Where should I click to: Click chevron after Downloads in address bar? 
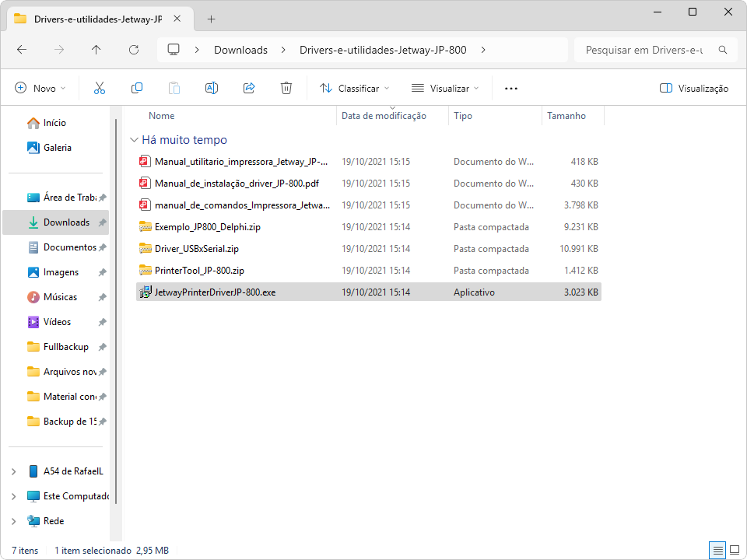pyautogui.click(x=283, y=50)
